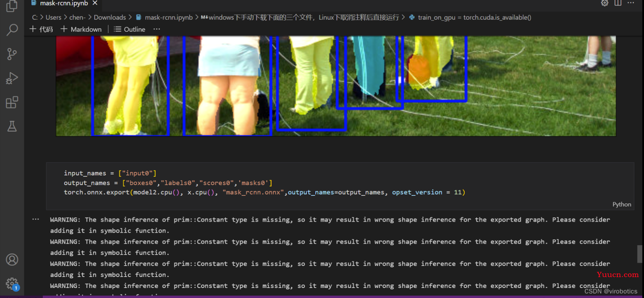Open more notebook toolbar actions ellipsis
Image resolution: width=644 pixels, height=298 pixels.
(x=156, y=29)
